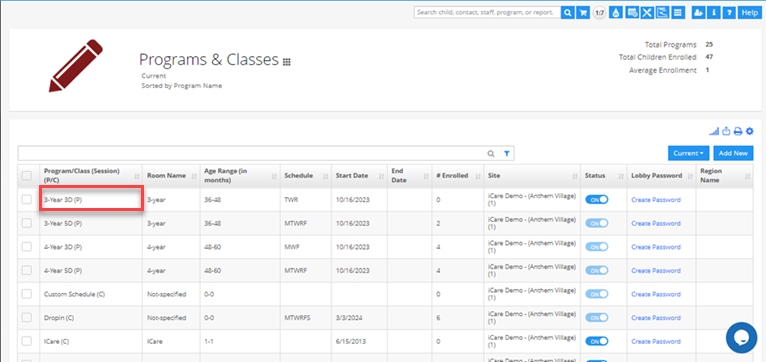Click the Custom Schedule (C) program name
The height and width of the screenshot is (362, 766).
pos(74,295)
